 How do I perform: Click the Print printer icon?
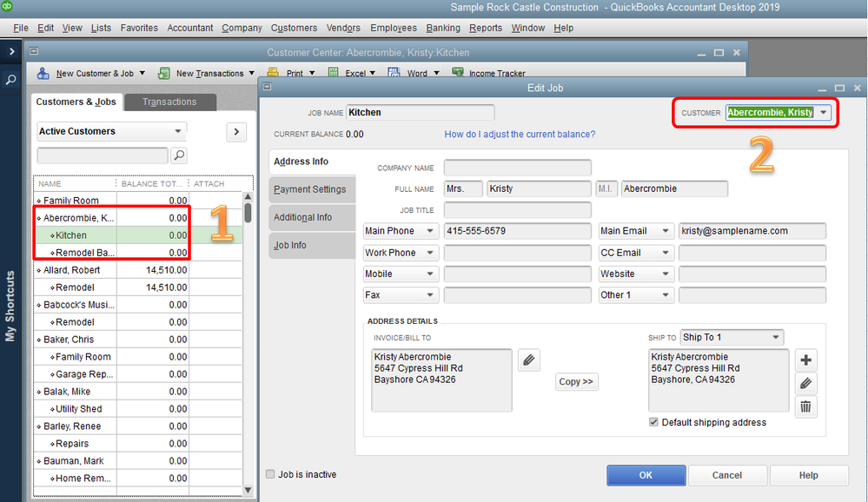click(273, 72)
